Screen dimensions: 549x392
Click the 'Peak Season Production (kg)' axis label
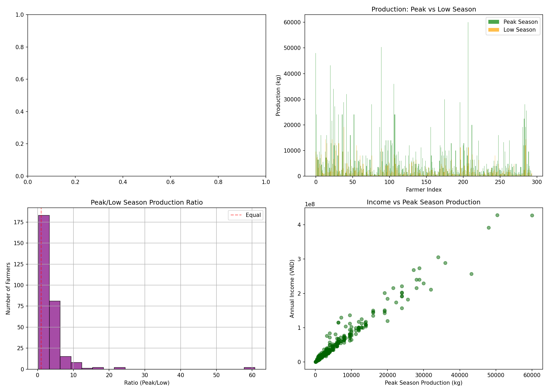click(x=424, y=383)
